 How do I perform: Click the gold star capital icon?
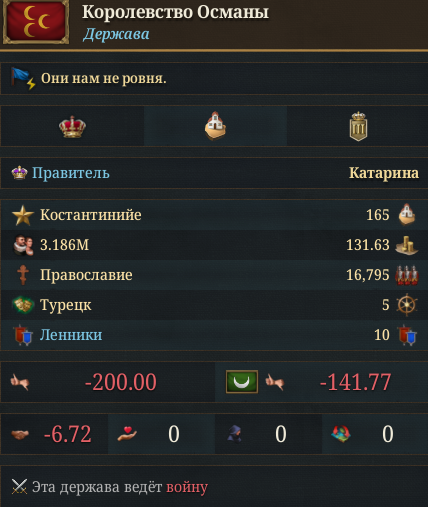(23, 215)
